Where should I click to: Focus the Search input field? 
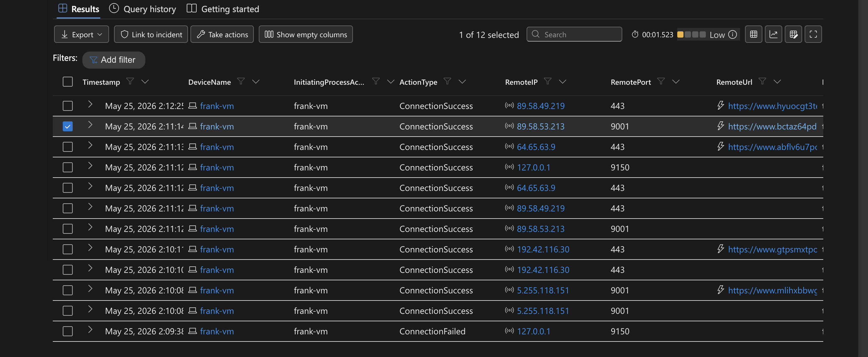pos(574,34)
